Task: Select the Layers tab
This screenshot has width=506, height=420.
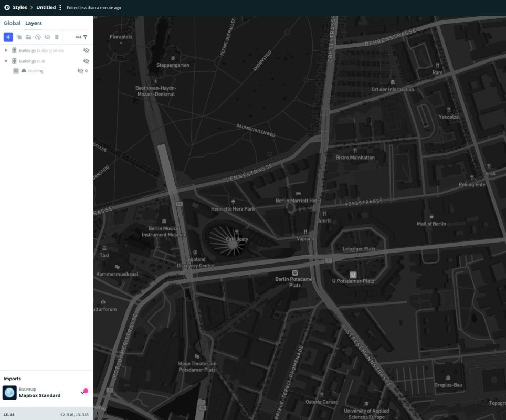Action: point(33,23)
